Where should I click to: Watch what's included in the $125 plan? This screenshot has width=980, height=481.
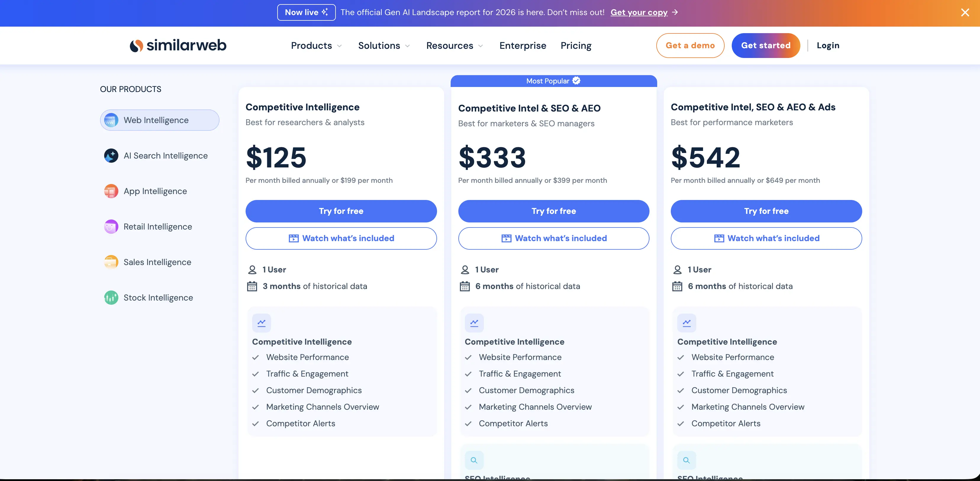[x=341, y=238]
